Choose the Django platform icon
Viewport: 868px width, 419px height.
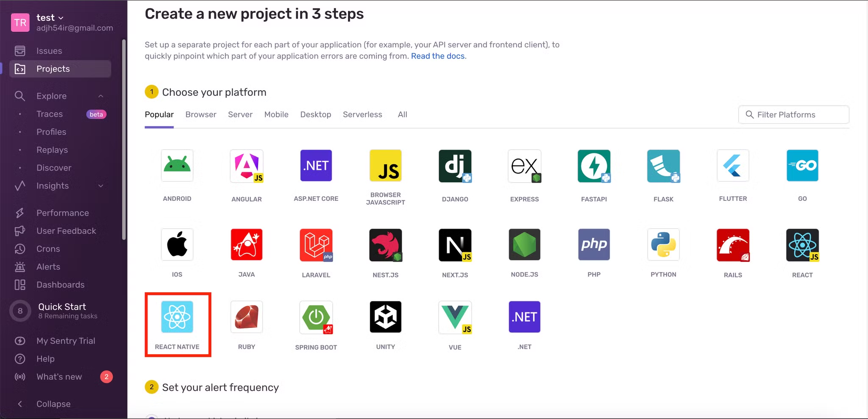tap(455, 166)
